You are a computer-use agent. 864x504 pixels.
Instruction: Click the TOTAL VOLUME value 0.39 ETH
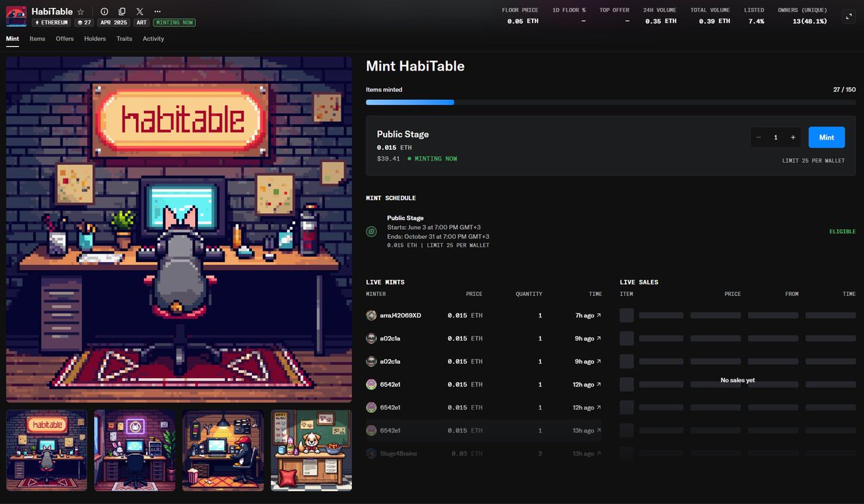(714, 22)
